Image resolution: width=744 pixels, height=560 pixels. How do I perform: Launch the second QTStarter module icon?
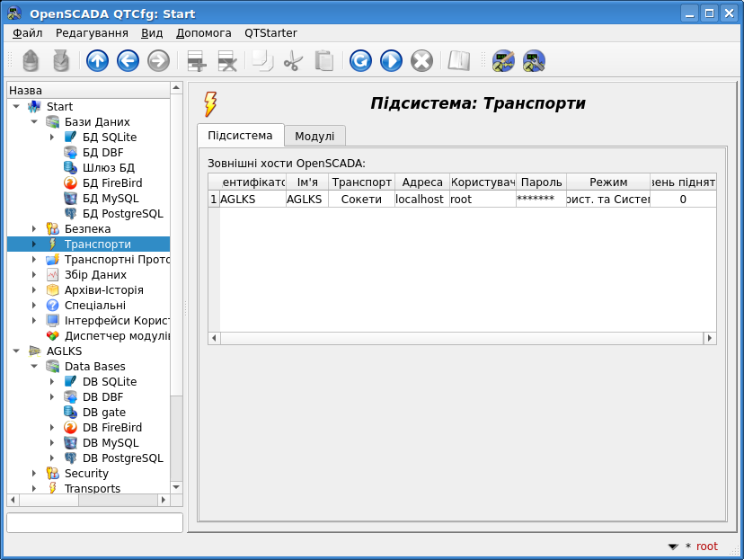534,61
